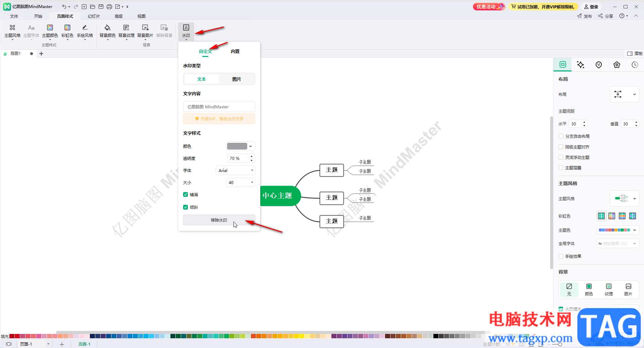The width and height of the screenshot is (644, 348).
Task: Open the emoji icon panel
Action: pos(599,65)
